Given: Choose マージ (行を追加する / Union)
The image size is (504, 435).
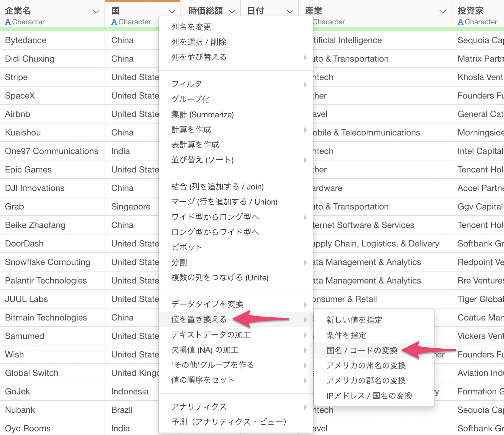Looking at the screenshot, I should 236,202.
